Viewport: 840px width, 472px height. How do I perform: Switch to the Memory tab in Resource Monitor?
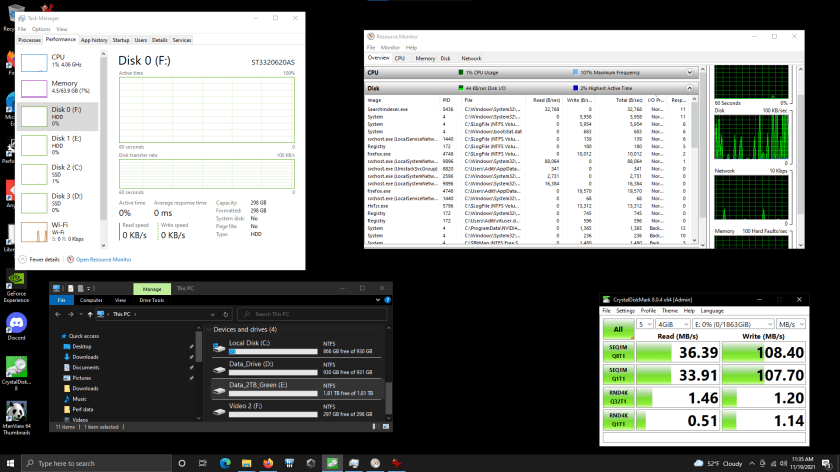pos(425,58)
